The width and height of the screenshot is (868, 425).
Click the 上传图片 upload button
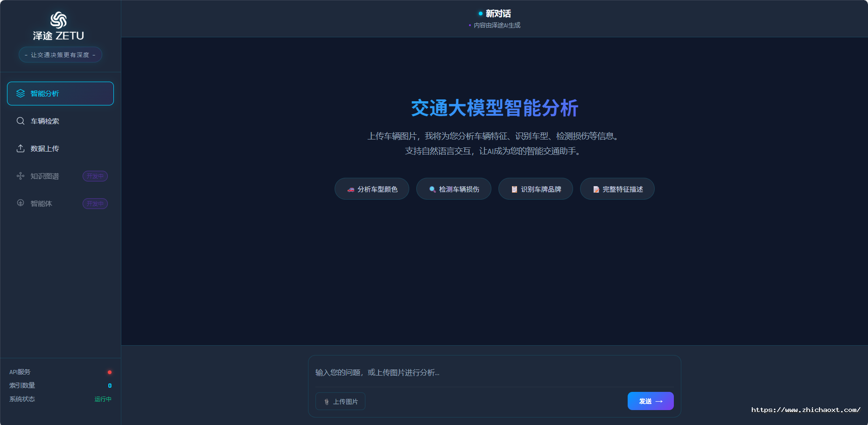coord(340,401)
